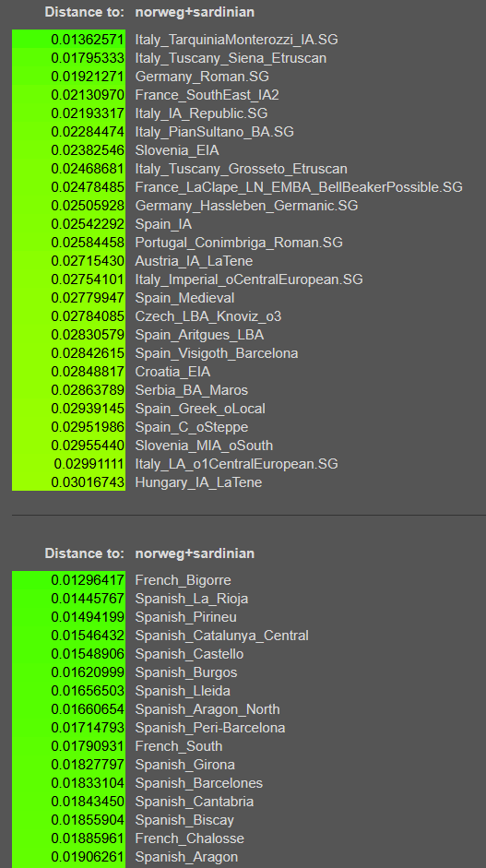
Task: Select the Germany_Roman.SG entry
Action: click(x=202, y=77)
